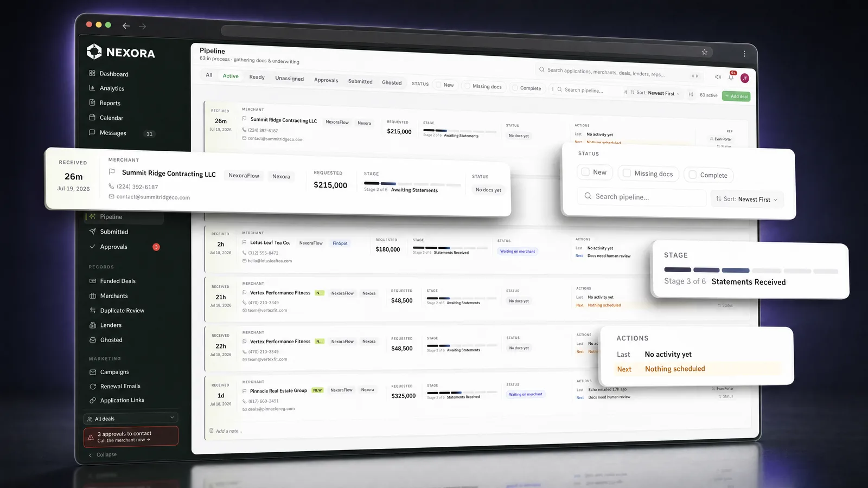
Task: Go back with the browser back arrow
Action: coord(126,25)
